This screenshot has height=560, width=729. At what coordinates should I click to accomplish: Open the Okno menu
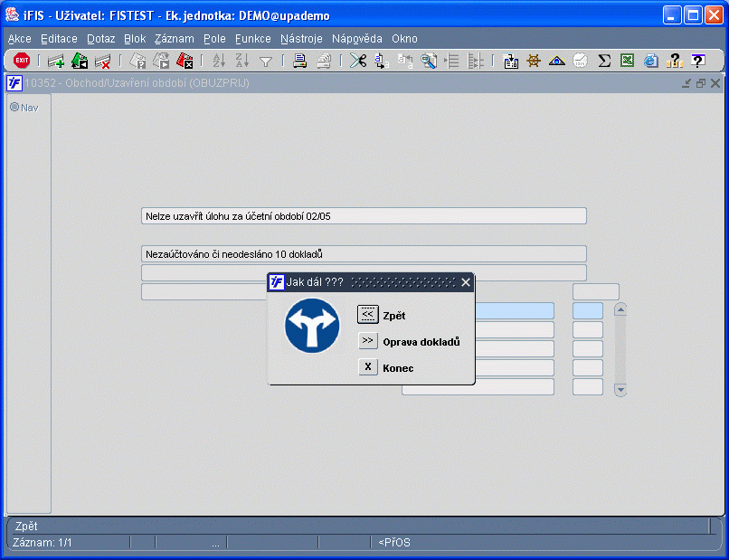(404, 39)
